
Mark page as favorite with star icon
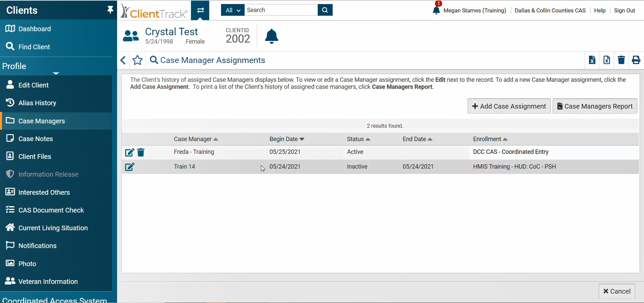(138, 60)
